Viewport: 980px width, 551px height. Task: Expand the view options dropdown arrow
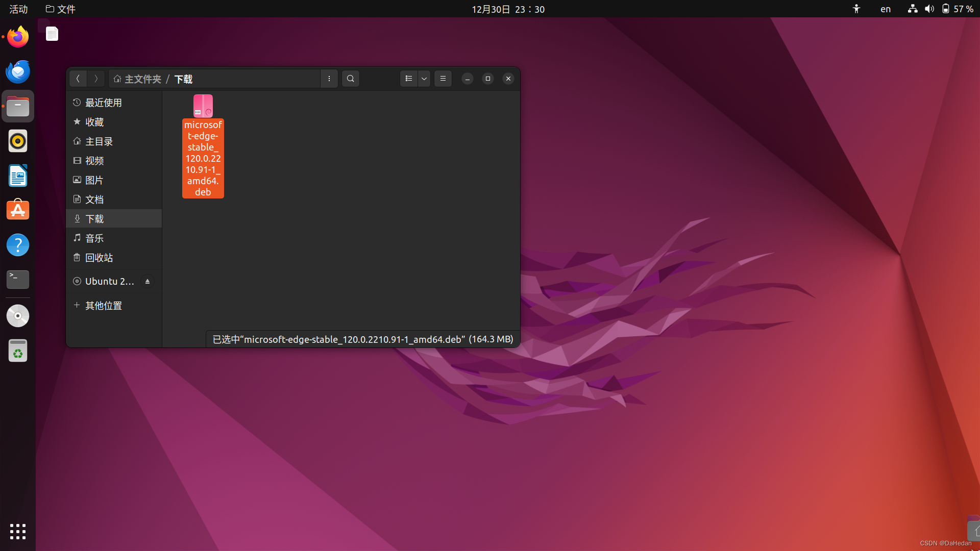[424, 79]
